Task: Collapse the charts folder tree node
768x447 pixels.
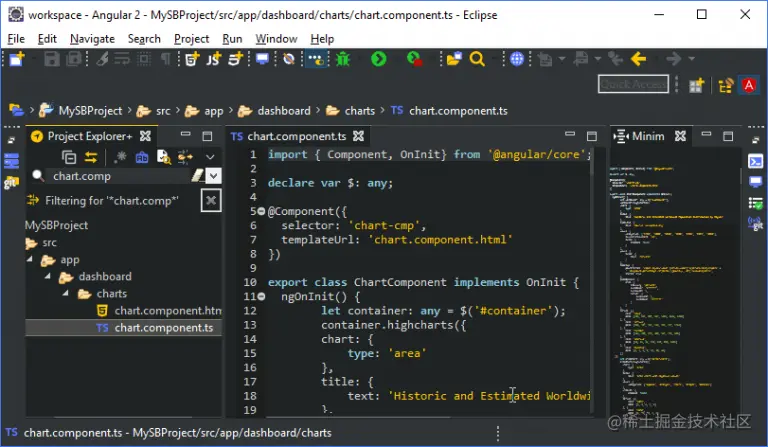Action: [66, 294]
